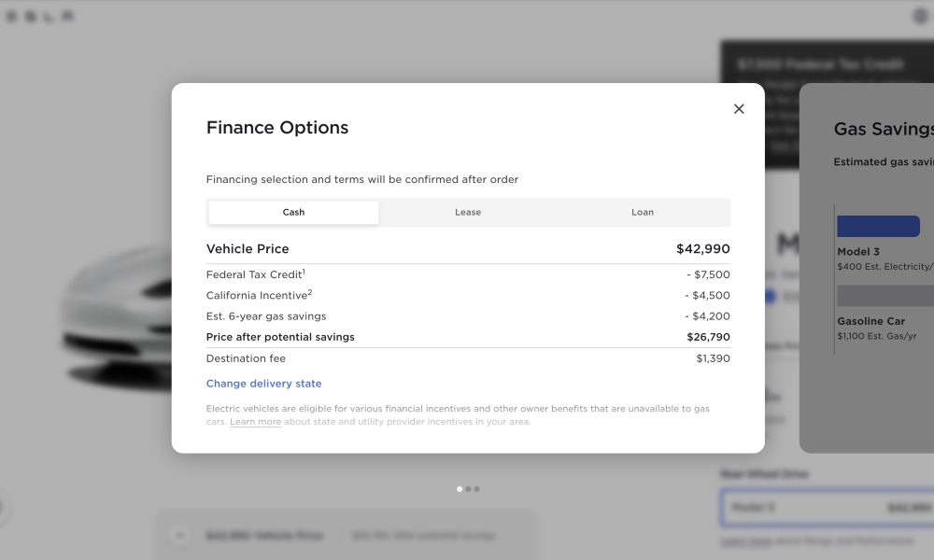The width and height of the screenshot is (934, 560).
Task: Click the Federal Tax Credit footnote 1
Action: point(304,272)
